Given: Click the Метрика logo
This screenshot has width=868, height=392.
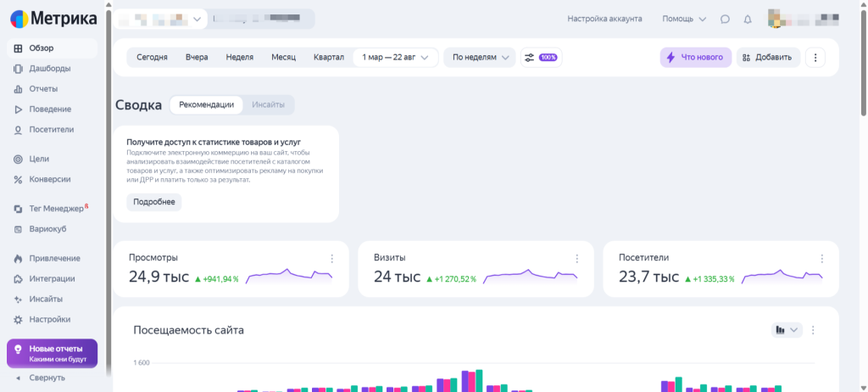Looking at the screenshot, I should [53, 19].
